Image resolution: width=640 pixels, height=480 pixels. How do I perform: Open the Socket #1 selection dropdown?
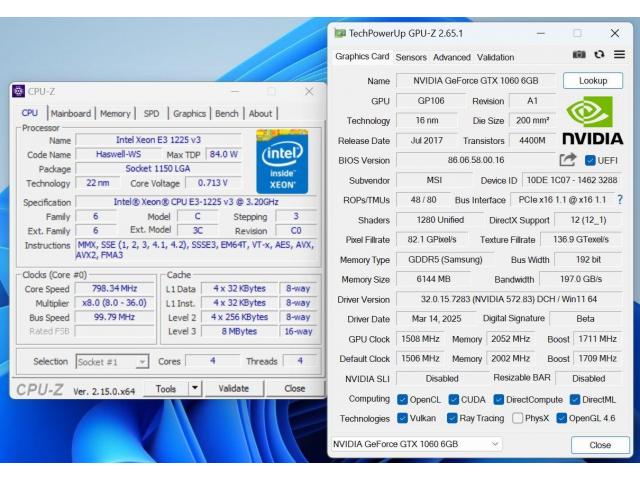pos(112,362)
